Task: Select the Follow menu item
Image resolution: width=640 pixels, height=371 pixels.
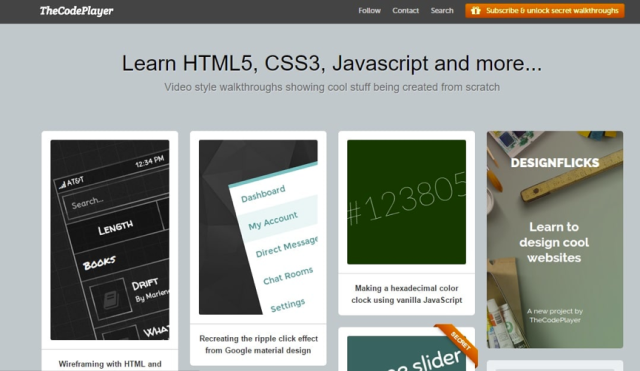Action: [369, 11]
